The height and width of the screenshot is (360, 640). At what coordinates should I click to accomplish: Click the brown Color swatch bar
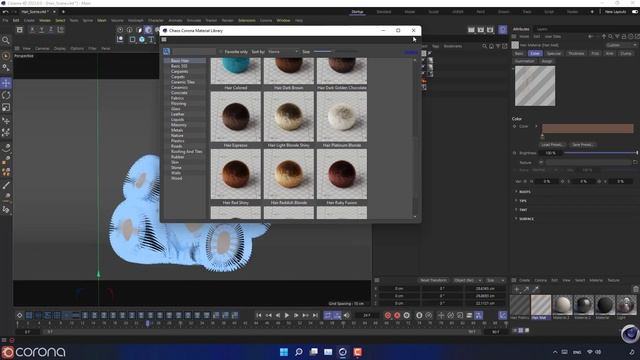pos(587,129)
